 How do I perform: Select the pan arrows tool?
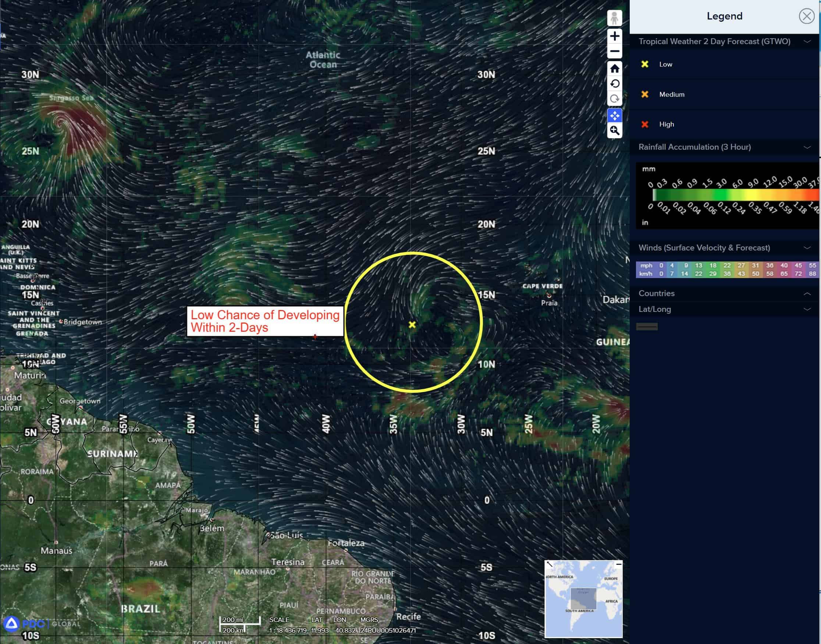(x=614, y=116)
